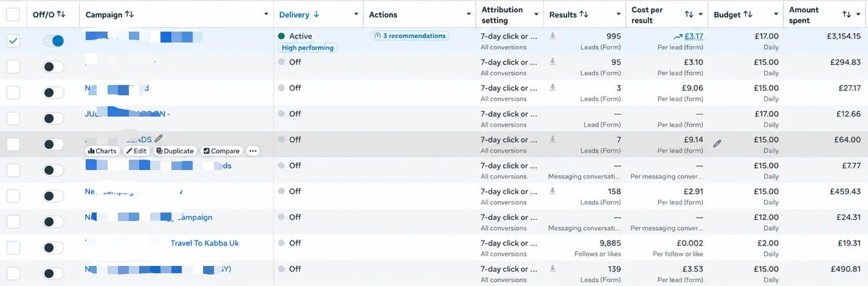Open the Amount spent column dropdown arrow
The width and height of the screenshot is (868, 286).
pos(859,15)
